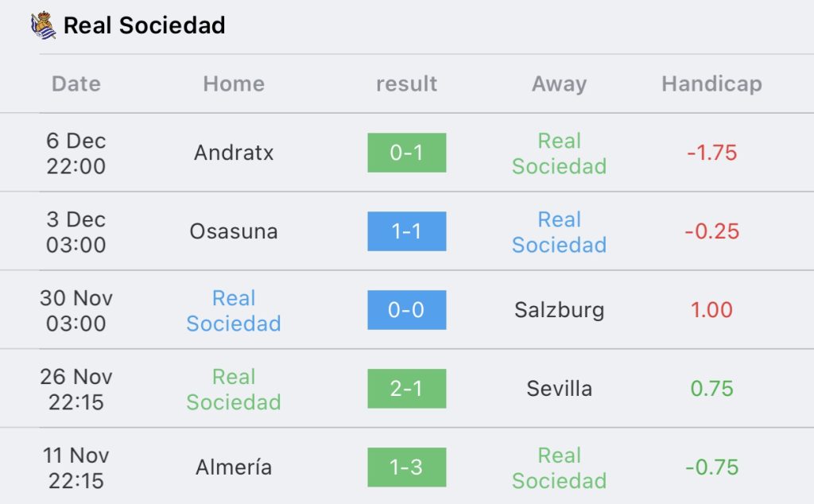Click the 26 Nov 22:15 match date
This screenshot has width=814, height=504.
(76, 390)
